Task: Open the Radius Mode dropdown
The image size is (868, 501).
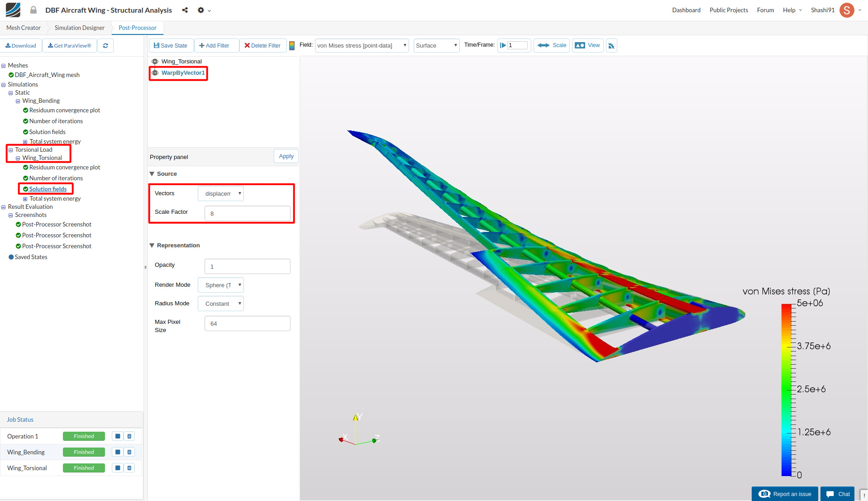Action: (221, 304)
